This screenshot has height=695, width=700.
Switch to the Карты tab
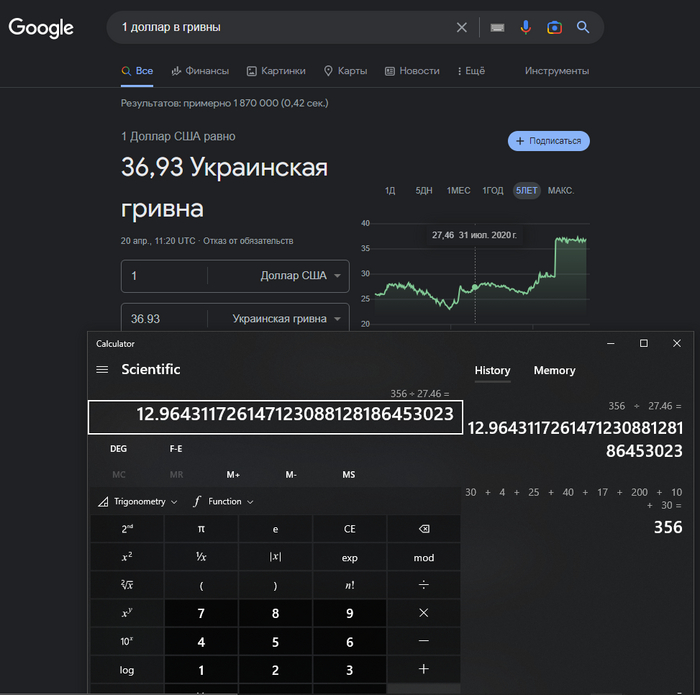coord(346,71)
